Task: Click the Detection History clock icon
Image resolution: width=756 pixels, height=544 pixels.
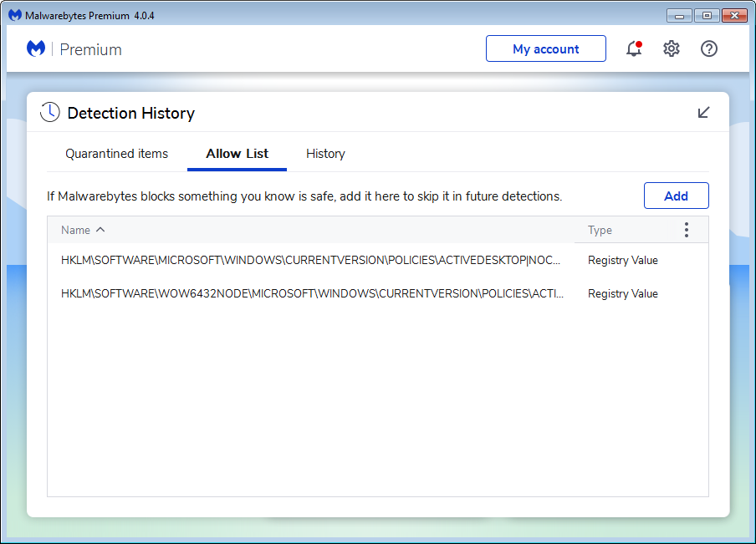Action: pyautogui.click(x=50, y=113)
